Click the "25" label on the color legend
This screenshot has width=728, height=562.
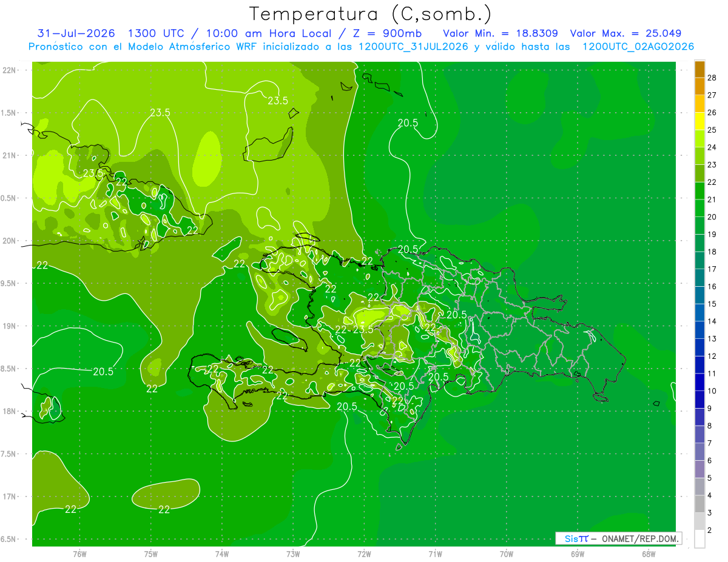(712, 129)
